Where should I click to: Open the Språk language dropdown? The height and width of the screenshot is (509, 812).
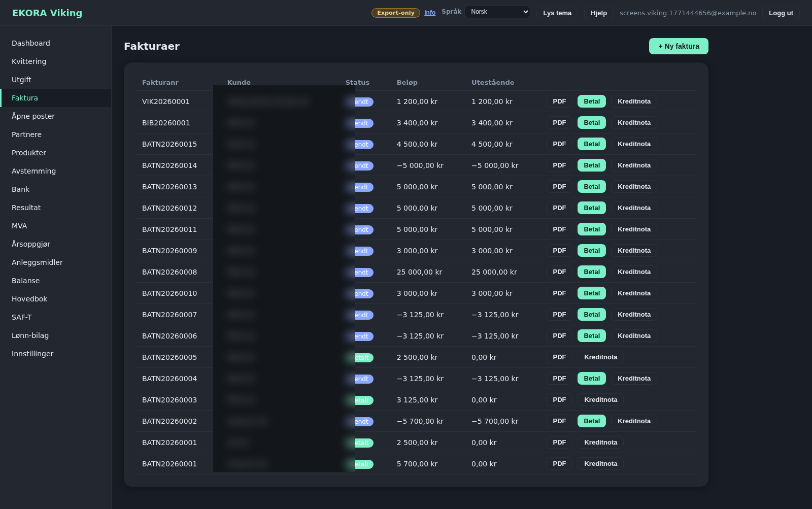point(497,12)
